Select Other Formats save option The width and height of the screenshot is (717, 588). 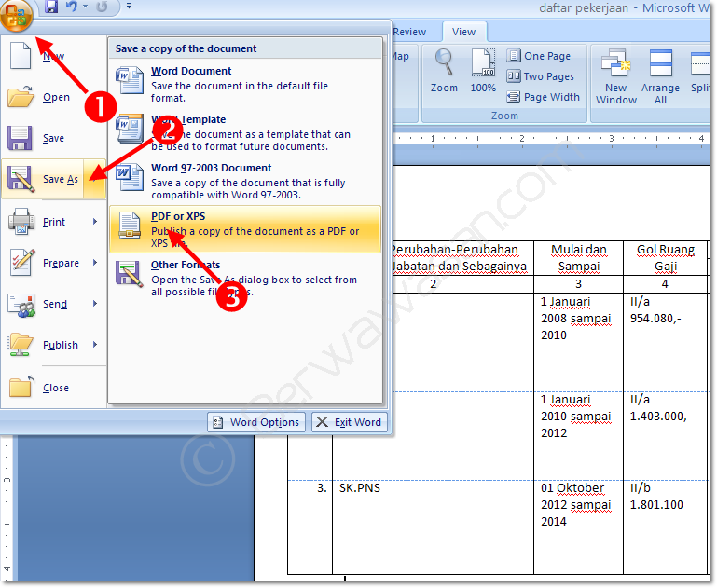pos(245,278)
